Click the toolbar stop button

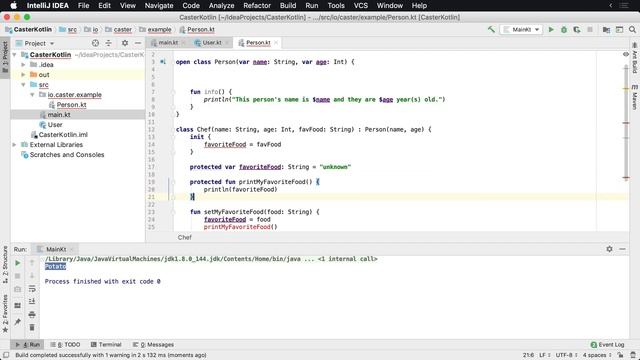point(590,29)
